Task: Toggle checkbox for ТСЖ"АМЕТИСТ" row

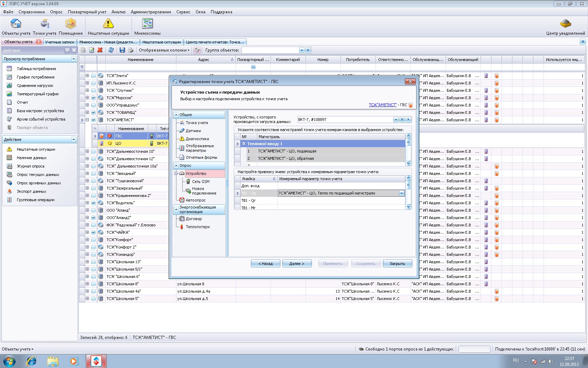Action: click(x=93, y=120)
